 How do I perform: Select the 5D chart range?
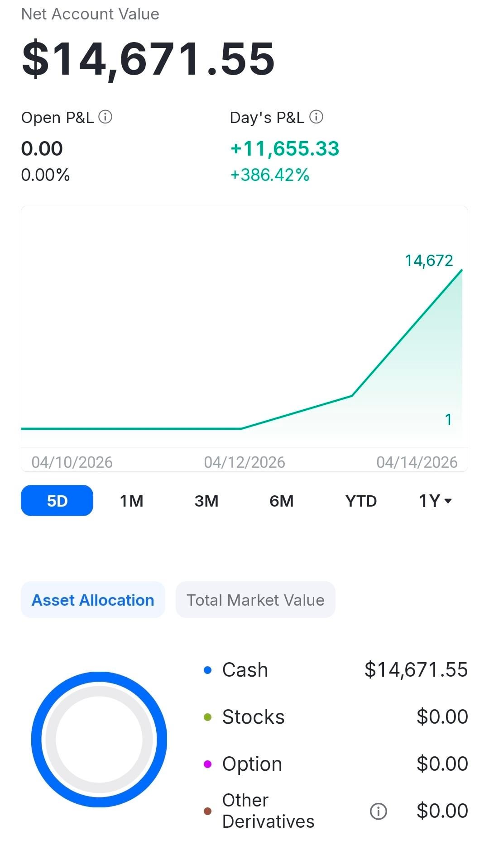click(57, 501)
